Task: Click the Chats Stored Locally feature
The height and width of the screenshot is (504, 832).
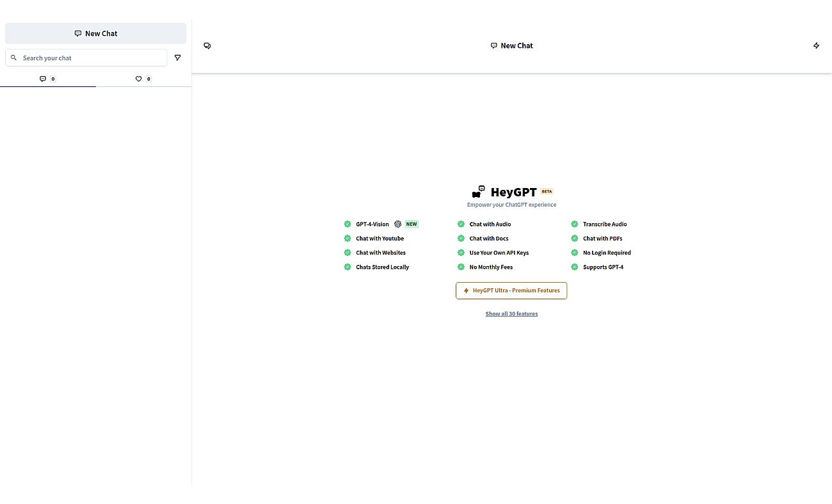Action: [x=383, y=267]
